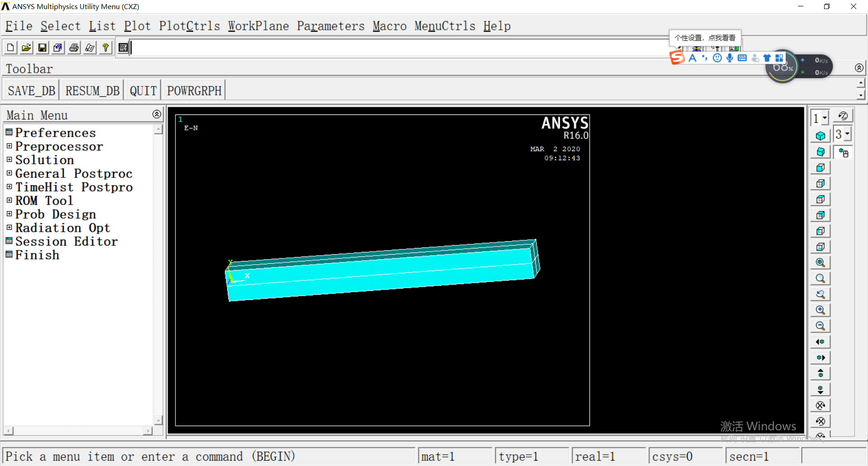Open a file using the folder icon

26,47
